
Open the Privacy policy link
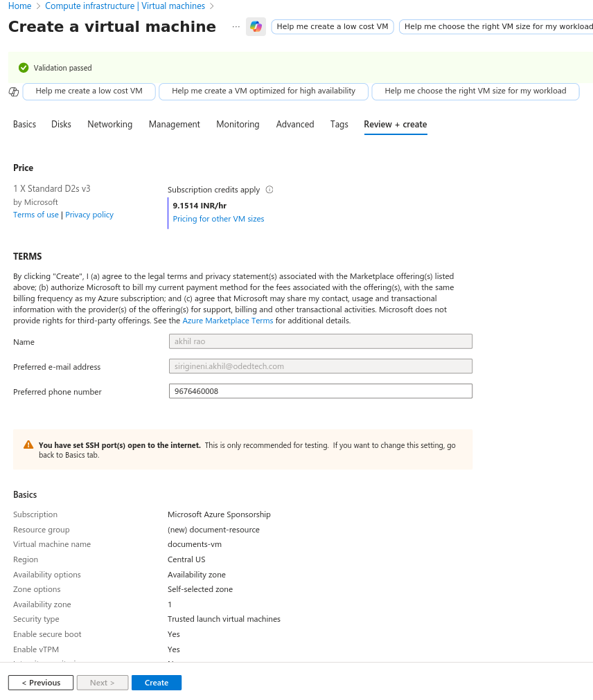tap(89, 215)
